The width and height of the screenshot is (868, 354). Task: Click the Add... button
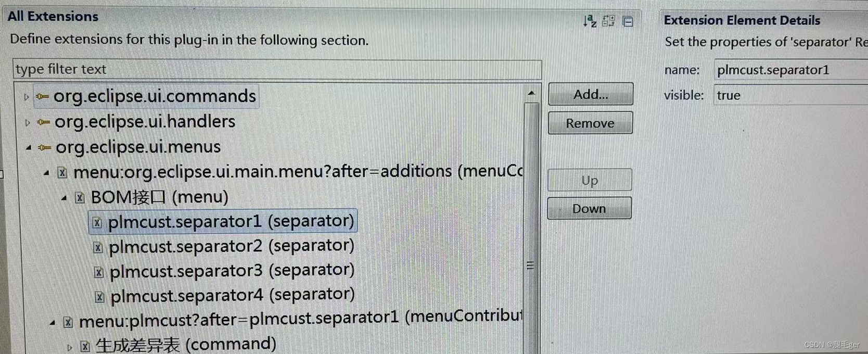[590, 95]
